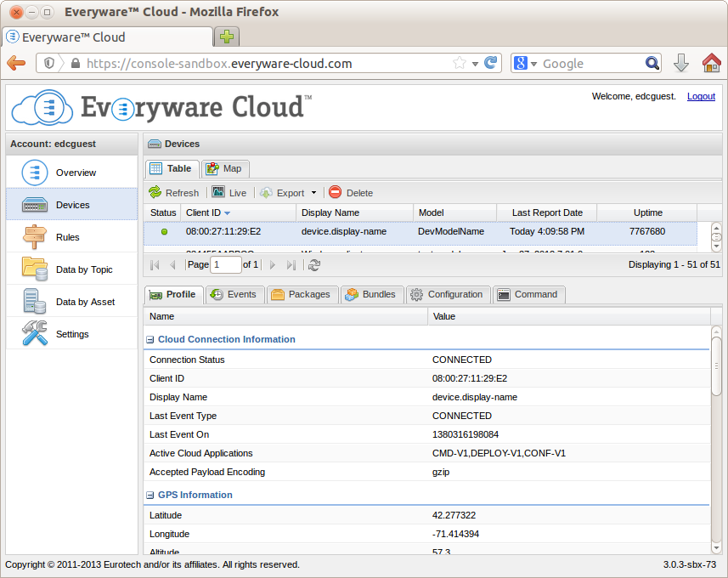Bookmark this page with the star

(x=460, y=63)
